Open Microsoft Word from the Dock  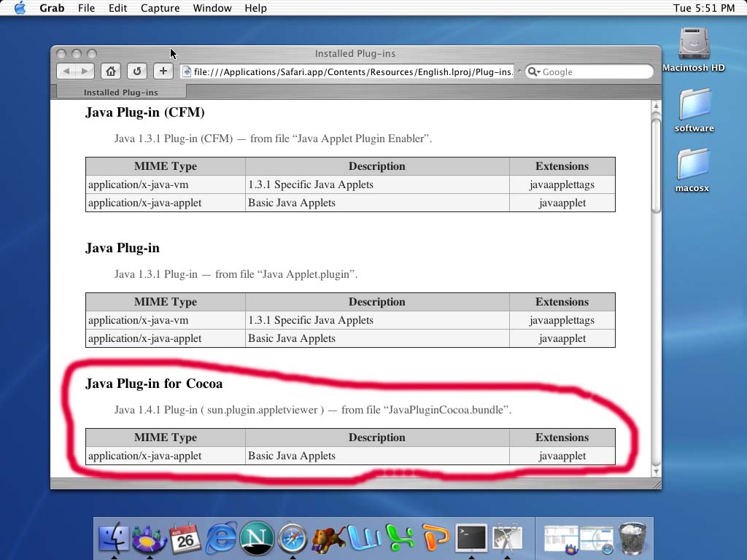click(x=364, y=540)
